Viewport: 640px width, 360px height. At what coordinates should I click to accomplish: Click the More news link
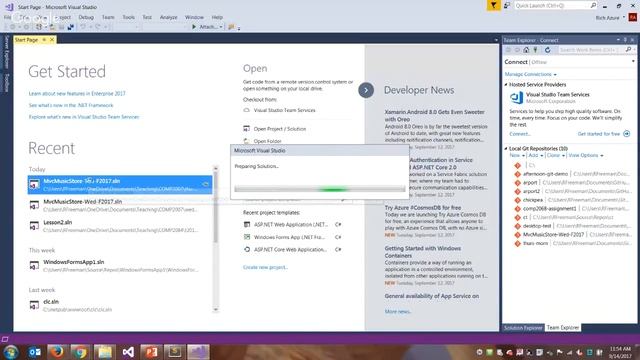click(x=398, y=311)
